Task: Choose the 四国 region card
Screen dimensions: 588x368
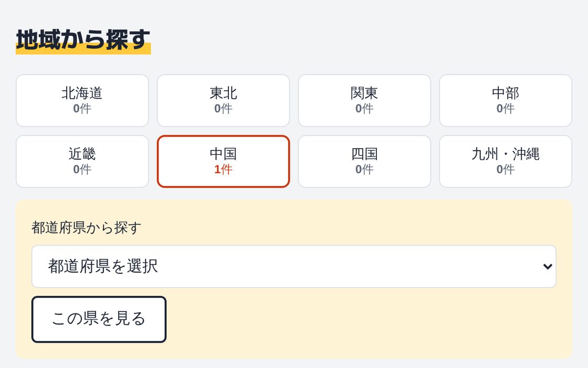Action: tap(364, 161)
